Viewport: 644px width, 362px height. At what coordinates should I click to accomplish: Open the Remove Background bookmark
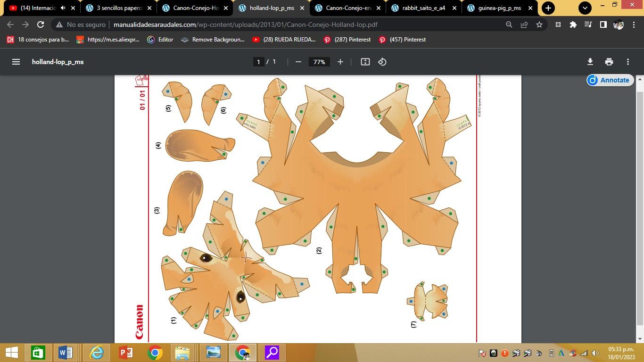click(213, 40)
